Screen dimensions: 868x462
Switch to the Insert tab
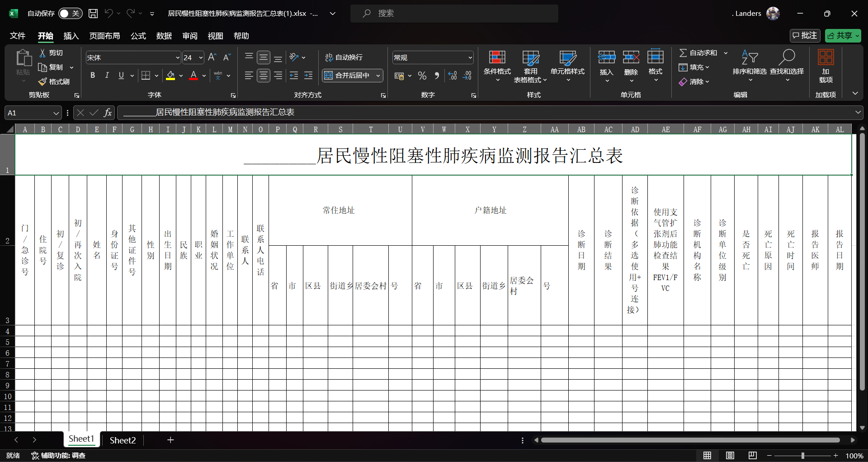71,36
